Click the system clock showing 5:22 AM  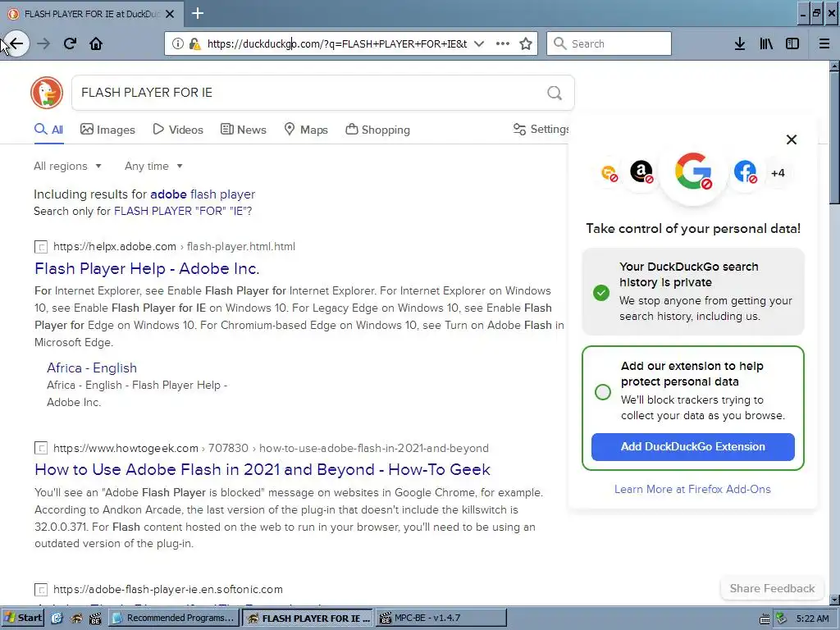(813, 619)
